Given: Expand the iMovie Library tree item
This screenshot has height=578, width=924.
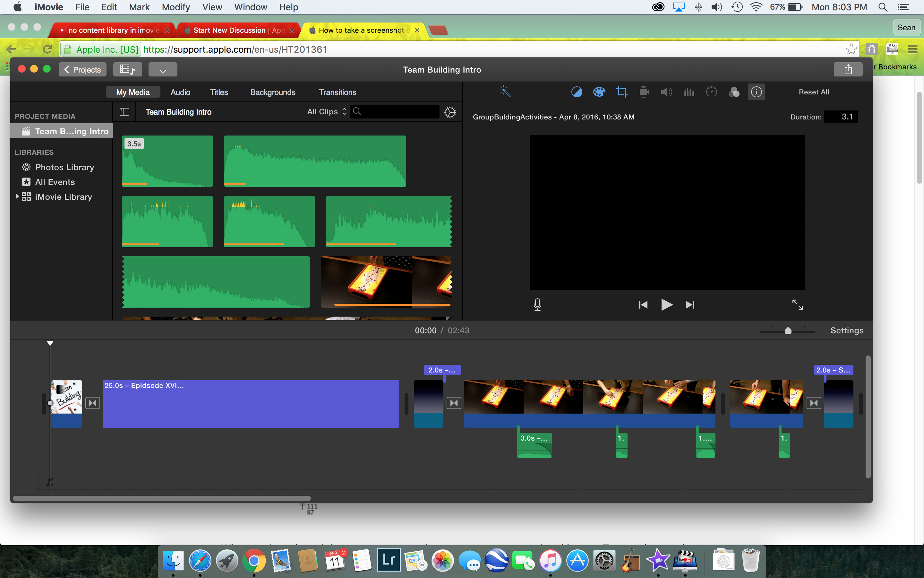Looking at the screenshot, I should coord(17,197).
